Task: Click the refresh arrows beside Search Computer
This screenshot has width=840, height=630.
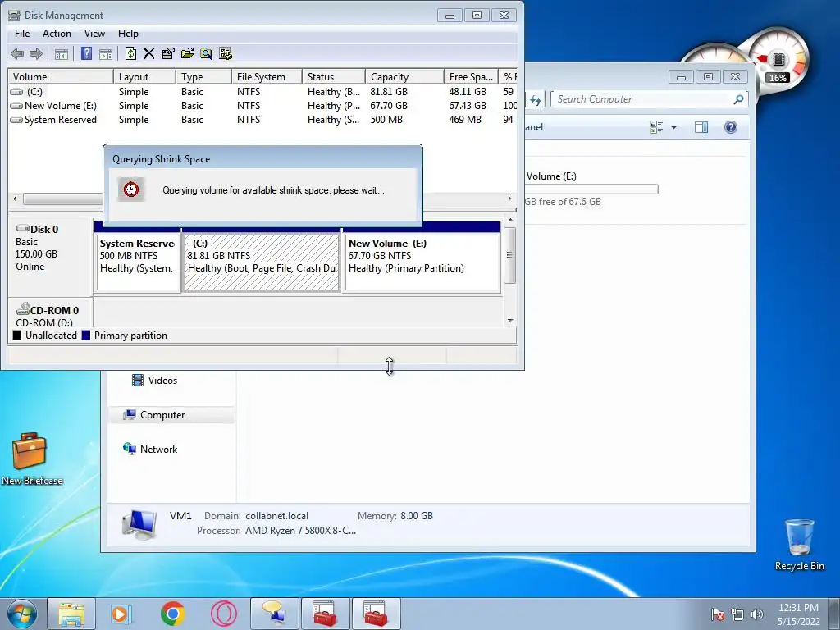Action: pyautogui.click(x=536, y=99)
